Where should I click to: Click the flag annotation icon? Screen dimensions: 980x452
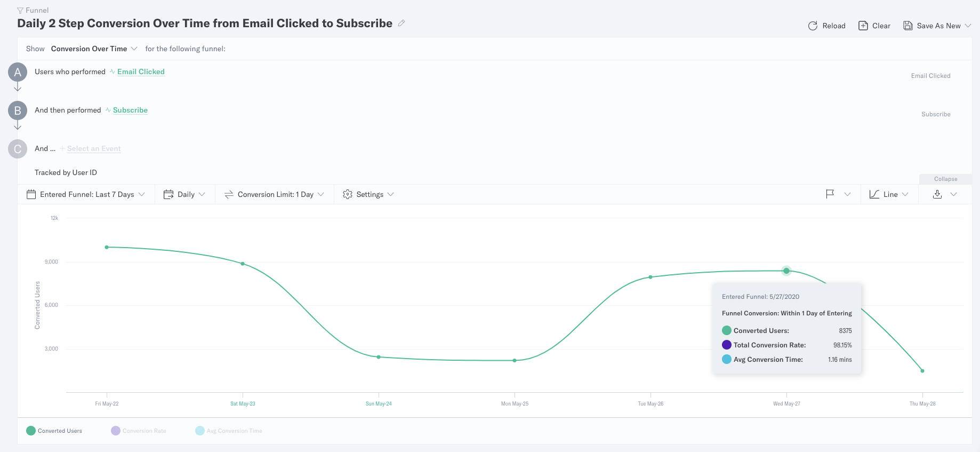click(830, 194)
